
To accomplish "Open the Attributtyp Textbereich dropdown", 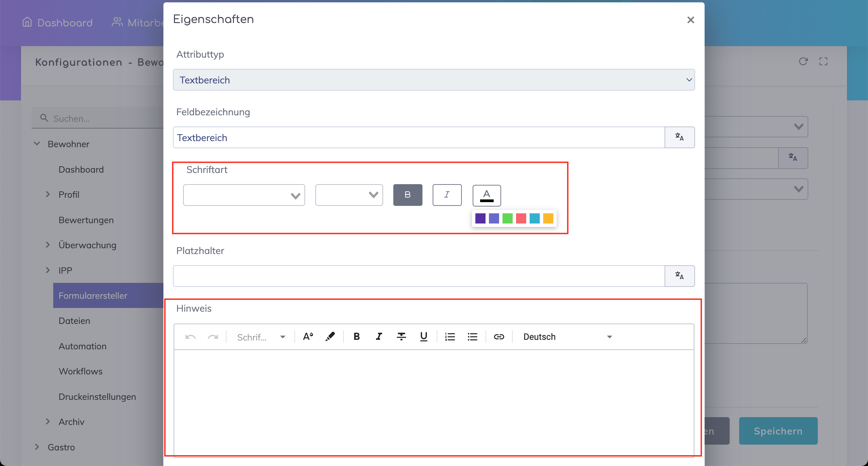I will click(x=434, y=80).
